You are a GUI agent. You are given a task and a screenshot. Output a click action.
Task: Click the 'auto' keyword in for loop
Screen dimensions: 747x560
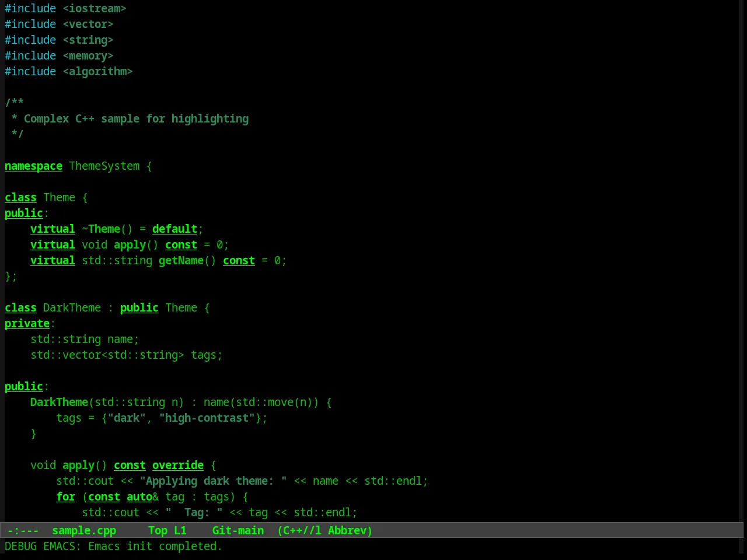click(x=139, y=496)
